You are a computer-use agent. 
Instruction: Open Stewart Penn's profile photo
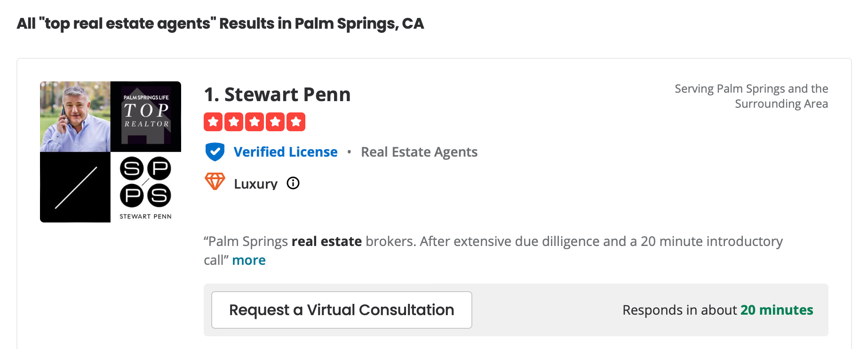pos(75,117)
